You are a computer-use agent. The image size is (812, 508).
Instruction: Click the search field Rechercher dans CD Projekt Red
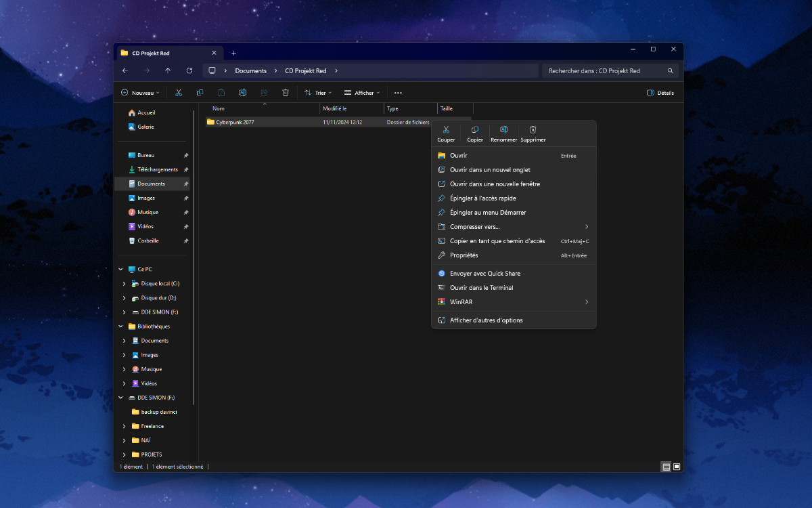[x=609, y=70]
